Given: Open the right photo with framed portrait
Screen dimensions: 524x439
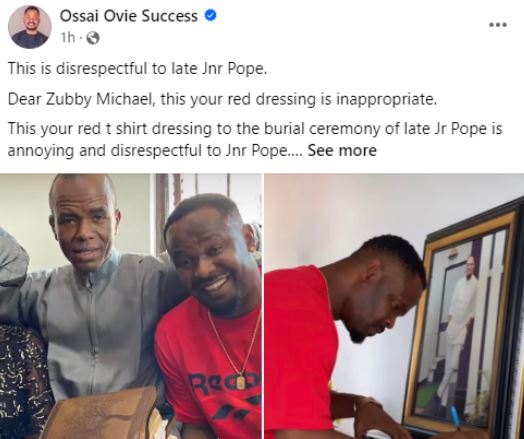Looking at the screenshot, I should click(x=394, y=306).
